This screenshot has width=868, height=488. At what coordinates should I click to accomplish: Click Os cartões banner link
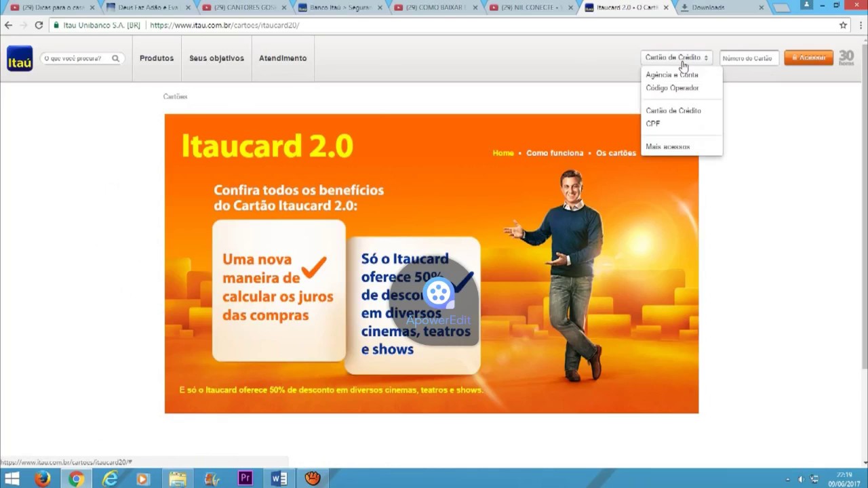pos(616,153)
